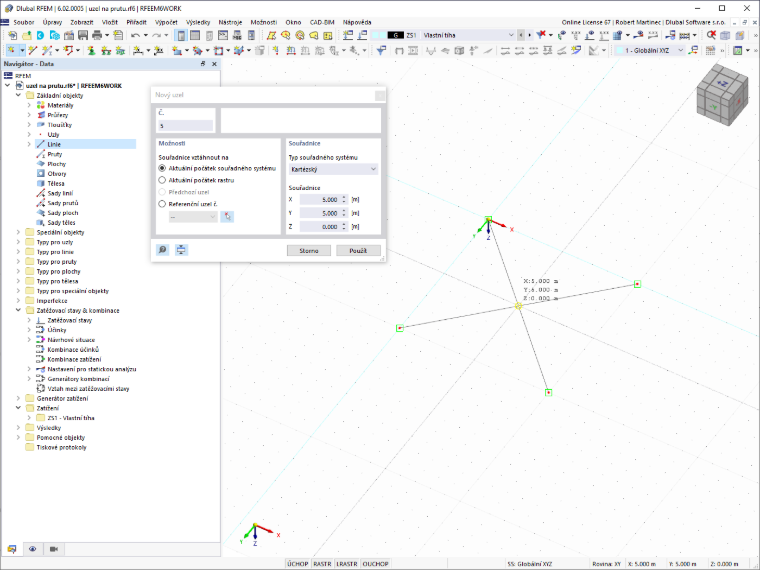This screenshot has height=570, width=760.
Task: Open the new node tool dropdown arrow
Action: click(x=22, y=50)
